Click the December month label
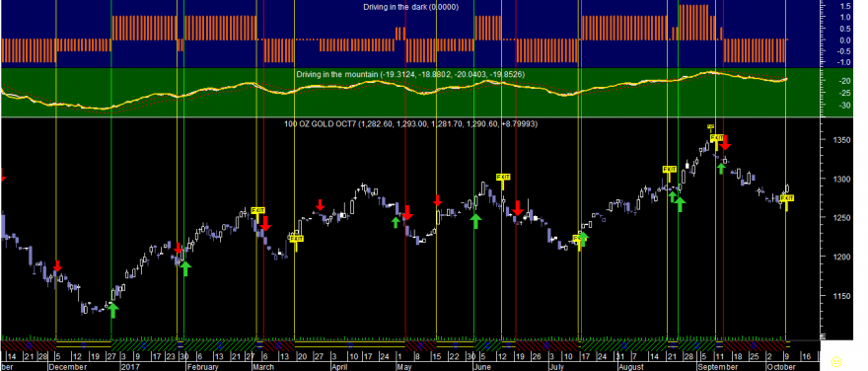 66,367
